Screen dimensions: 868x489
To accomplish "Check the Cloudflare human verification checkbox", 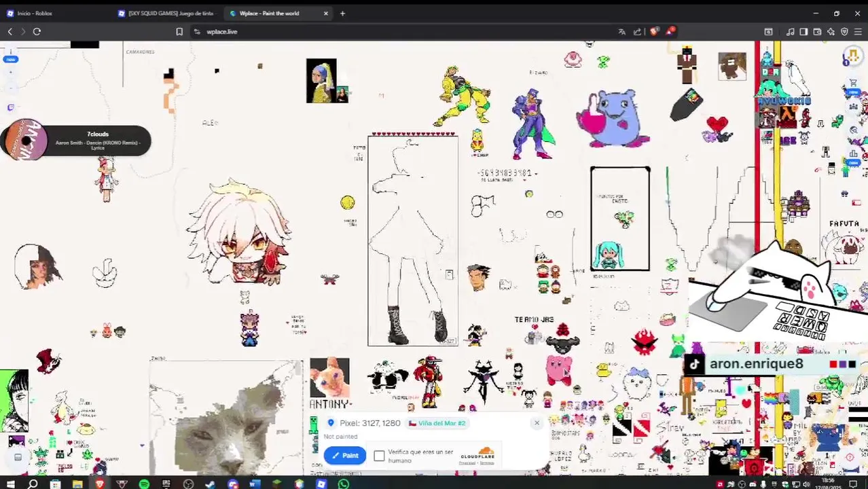I will coord(379,456).
